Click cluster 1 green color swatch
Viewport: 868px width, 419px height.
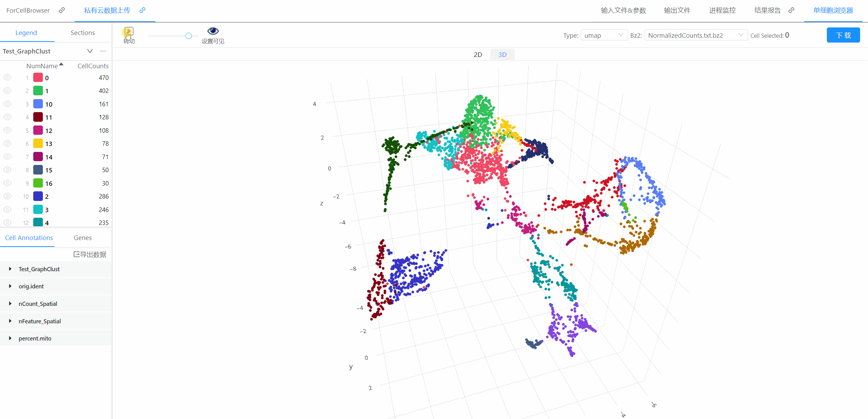coord(38,91)
